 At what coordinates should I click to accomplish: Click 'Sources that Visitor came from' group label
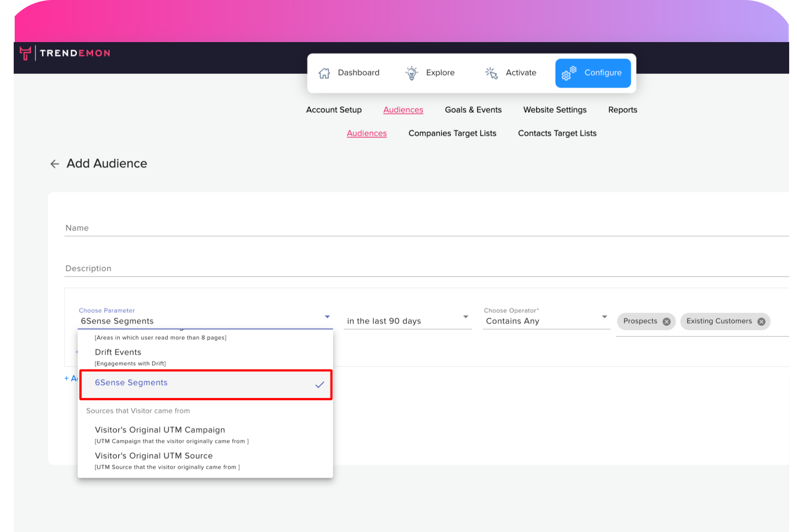coord(138,411)
